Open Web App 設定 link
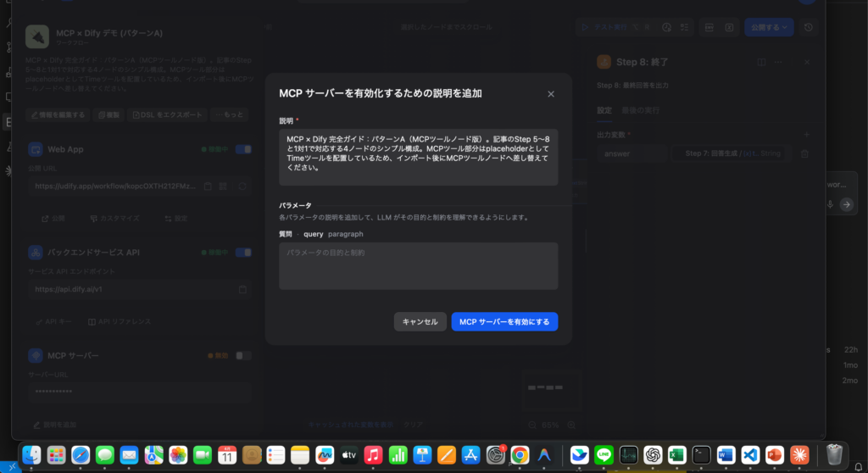The image size is (868, 473). [176, 219]
